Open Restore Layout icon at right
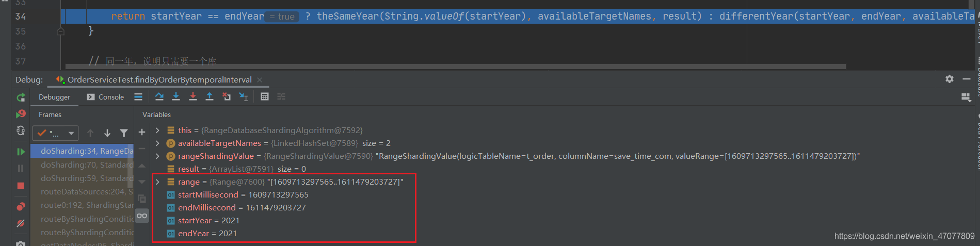This screenshot has width=980, height=246. pos(966,97)
